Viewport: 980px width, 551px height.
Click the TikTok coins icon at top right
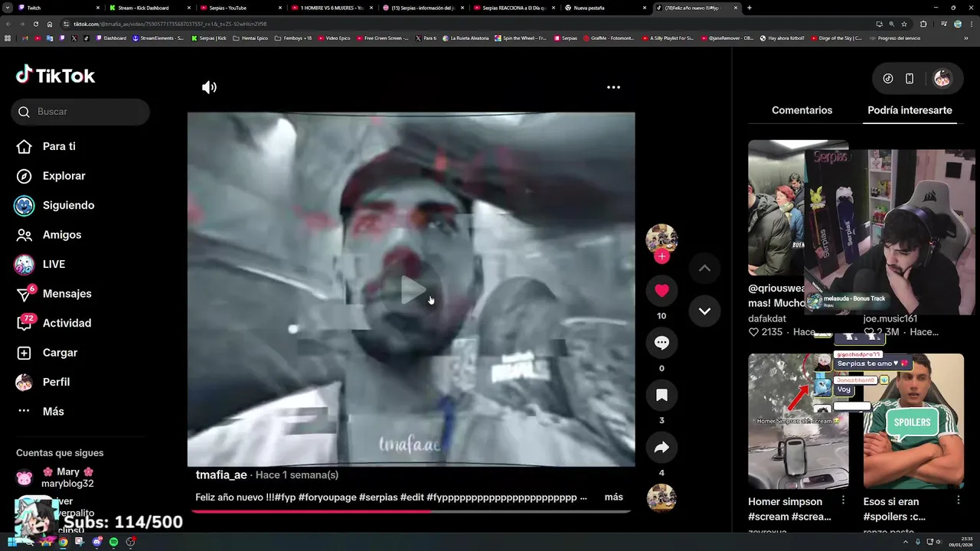pos(888,78)
